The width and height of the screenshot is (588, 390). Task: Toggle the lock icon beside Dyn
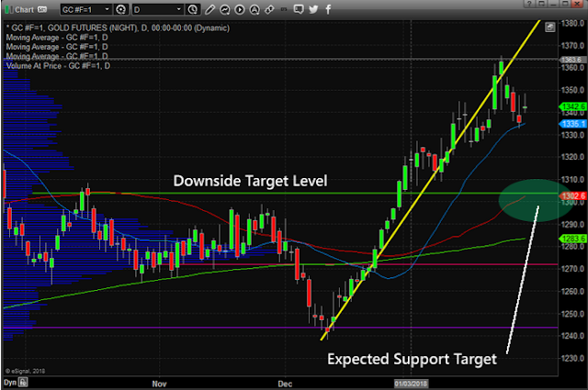point(23,382)
